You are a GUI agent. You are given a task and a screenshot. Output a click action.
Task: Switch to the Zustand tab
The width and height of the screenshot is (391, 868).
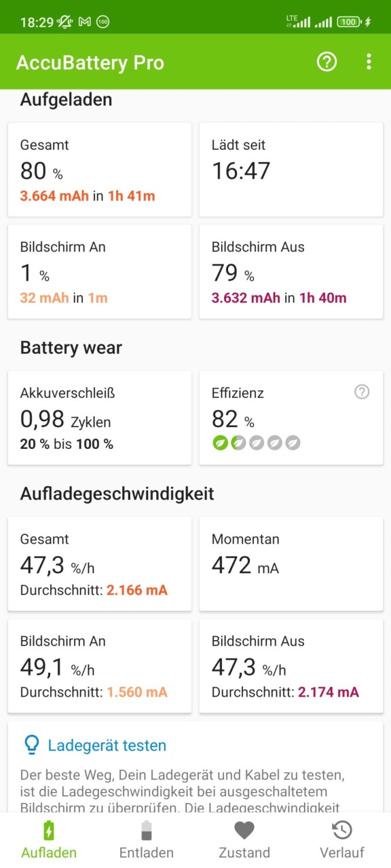[244, 840]
